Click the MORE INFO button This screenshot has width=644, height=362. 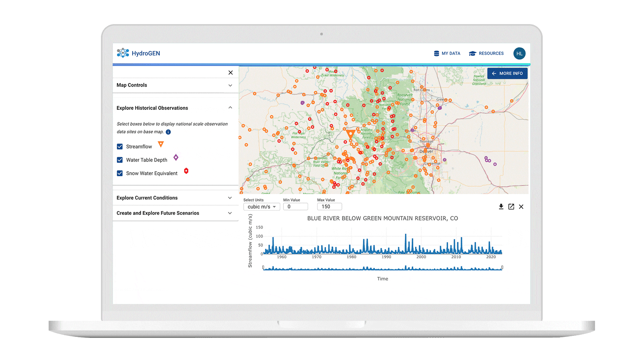pyautogui.click(x=507, y=73)
